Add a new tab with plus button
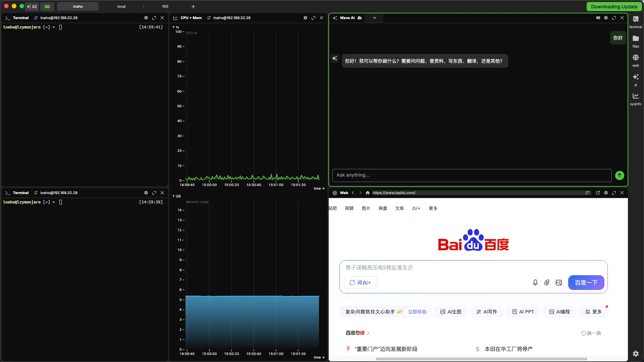 click(x=193, y=6)
